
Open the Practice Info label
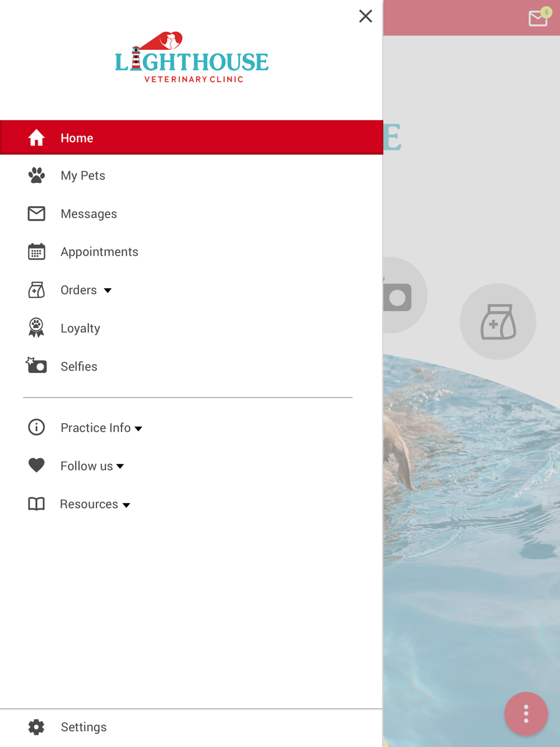(95, 428)
